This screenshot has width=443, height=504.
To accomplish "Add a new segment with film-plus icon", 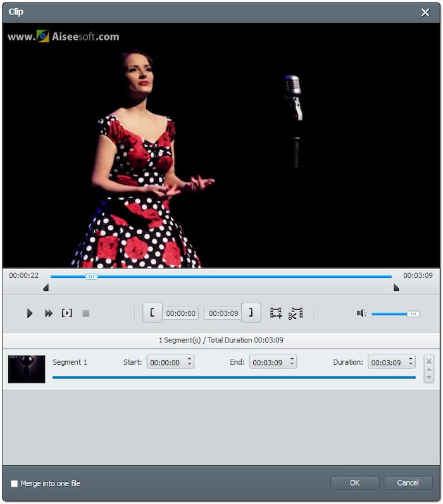I will point(276,313).
